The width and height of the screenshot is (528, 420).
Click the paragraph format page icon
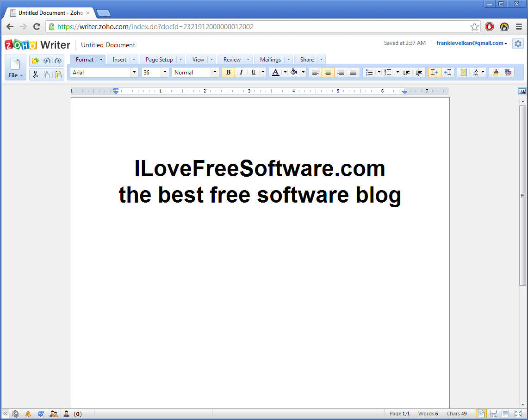(x=463, y=72)
